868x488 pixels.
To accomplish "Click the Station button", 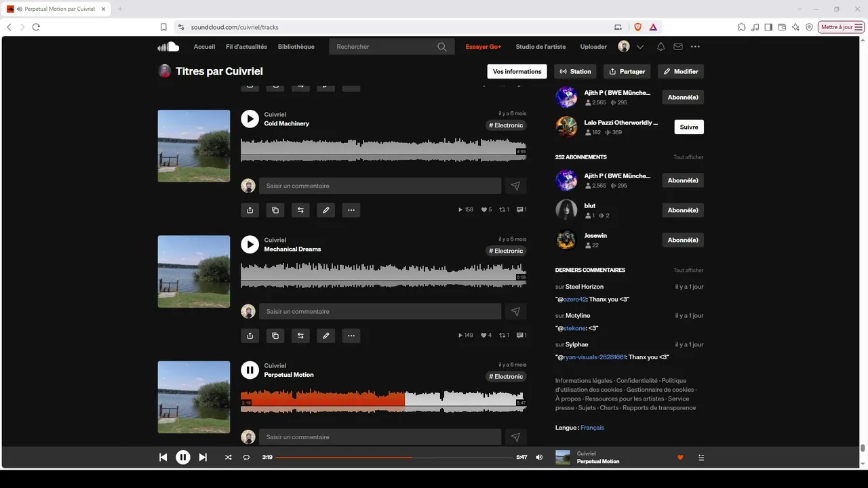I will tap(576, 71).
